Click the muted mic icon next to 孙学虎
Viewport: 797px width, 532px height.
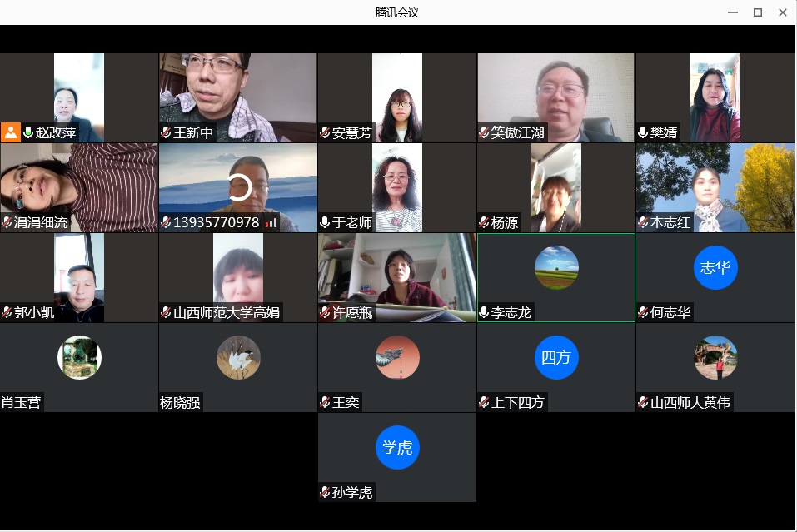[x=325, y=492]
